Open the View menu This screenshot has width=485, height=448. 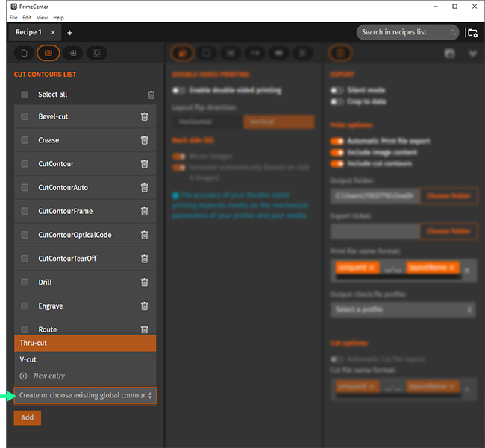(42, 17)
